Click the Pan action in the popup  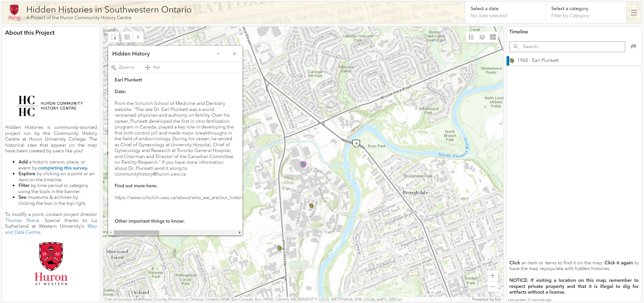coord(153,67)
